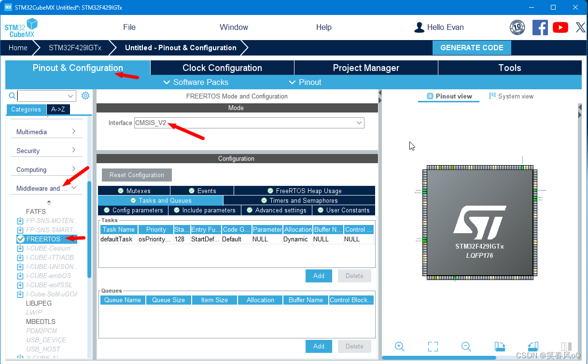Viewport: 588px width, 364px height.
Task: Zoom out of the pinout view
Action: click(466, 346)
